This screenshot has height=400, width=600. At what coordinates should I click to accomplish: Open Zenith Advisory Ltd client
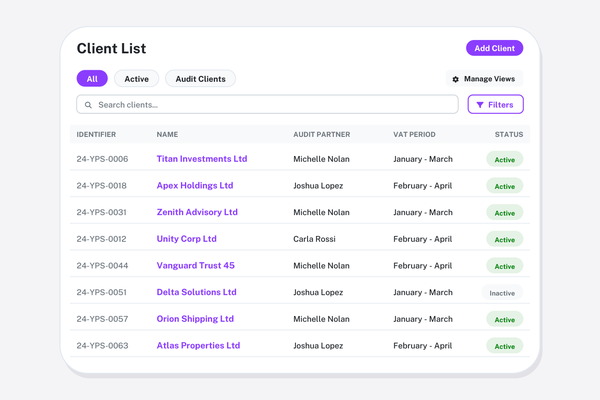point(197,212)
